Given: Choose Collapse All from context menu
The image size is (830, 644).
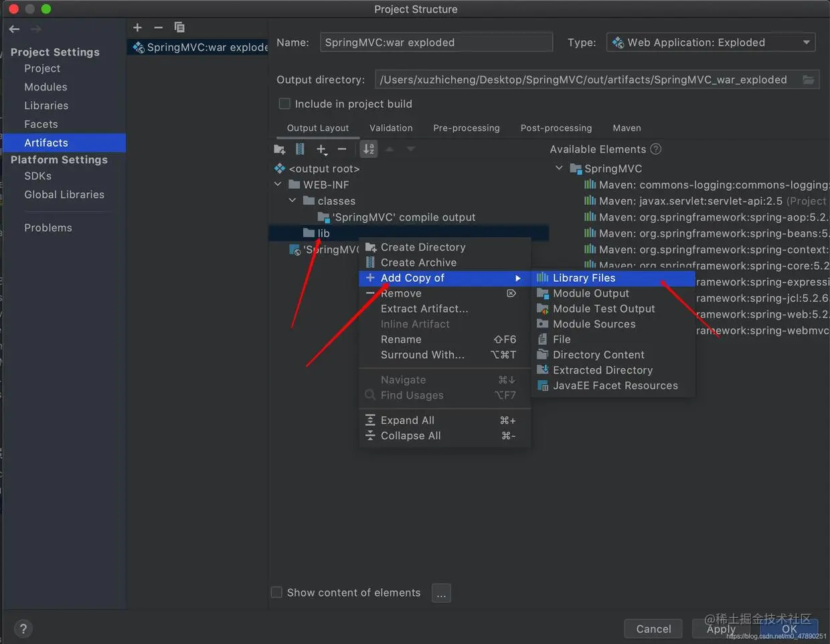Looking at the screenshot, I should click(x=445, y=436).
